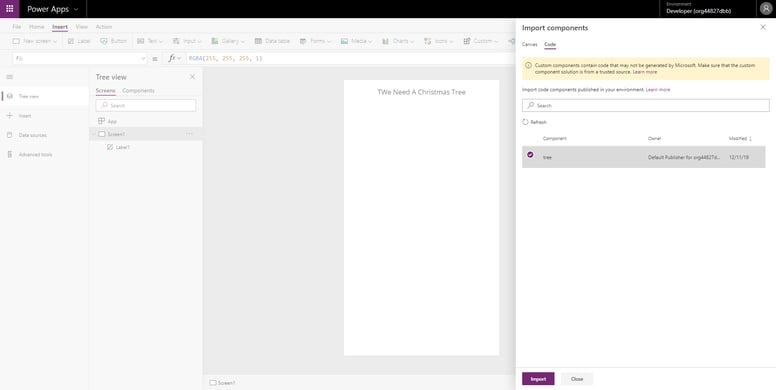Screen dimensions: 776x390
Task: Expand the Power Apps title dropdown
Action: [x=76, y=9]
